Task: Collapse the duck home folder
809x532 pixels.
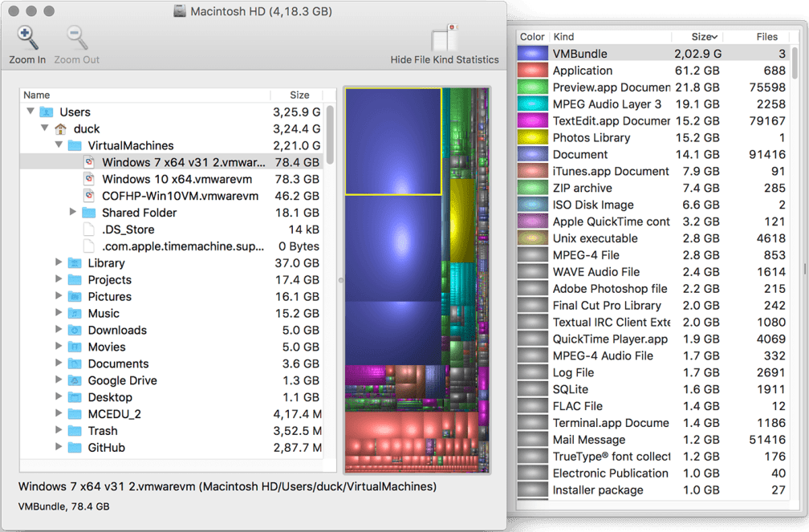Action: pyautogui.click(x=45, y=128)
